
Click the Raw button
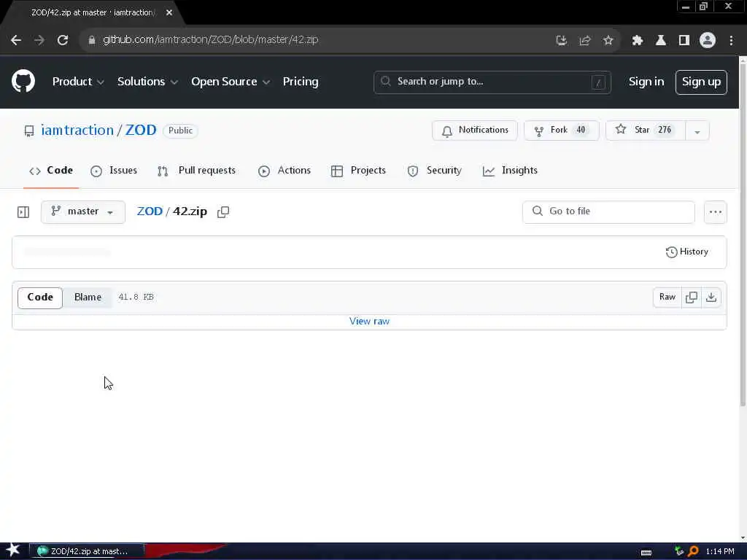point(667,297)
